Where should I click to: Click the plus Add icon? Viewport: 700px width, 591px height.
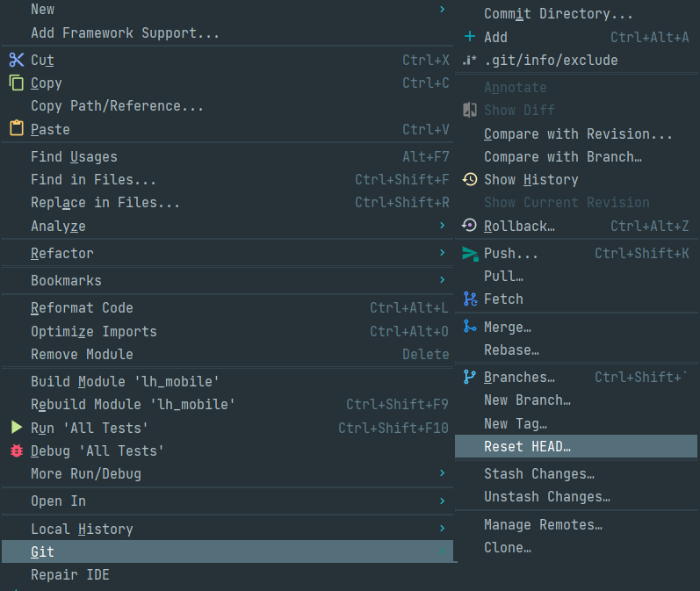coord(470,37)
